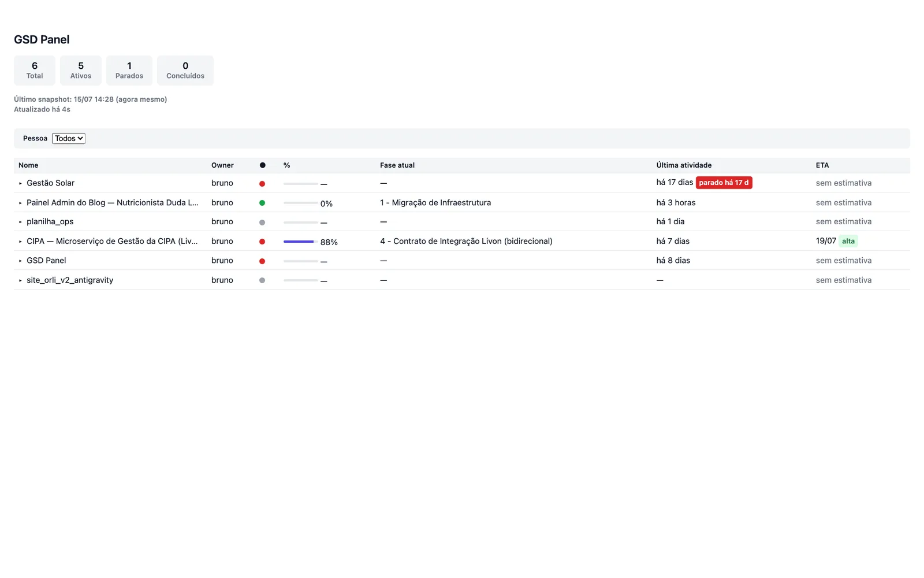Click the GSD Panel page title
Image resolution: width=924 pixels, height=578 pixels.
point(42,40)
